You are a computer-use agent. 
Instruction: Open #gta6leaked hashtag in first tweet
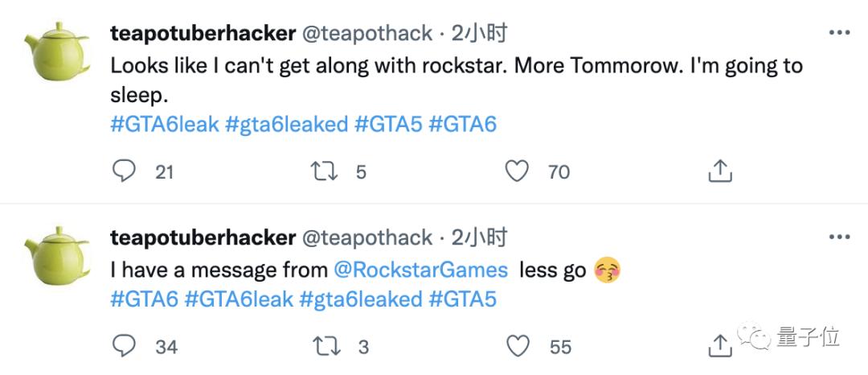pos(287,124)
